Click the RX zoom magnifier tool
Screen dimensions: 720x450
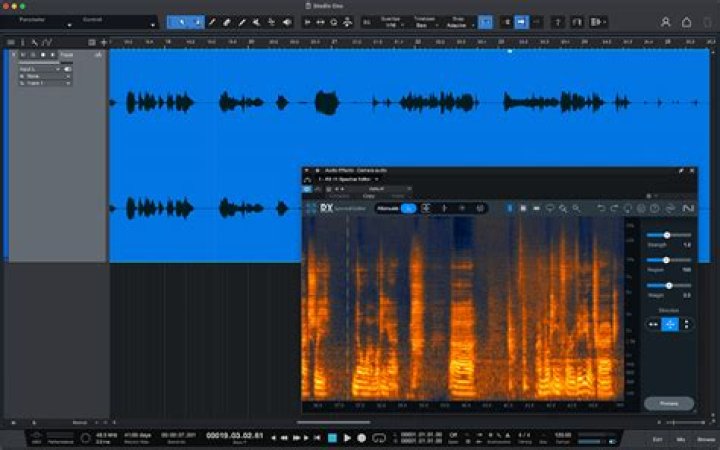tap(576, 208)
